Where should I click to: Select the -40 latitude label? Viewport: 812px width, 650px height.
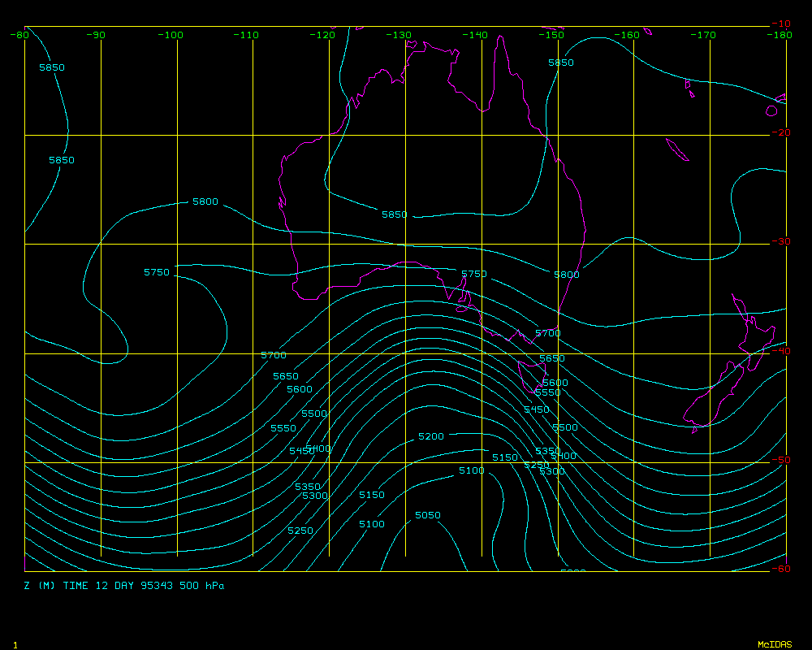tap(780, 351)
